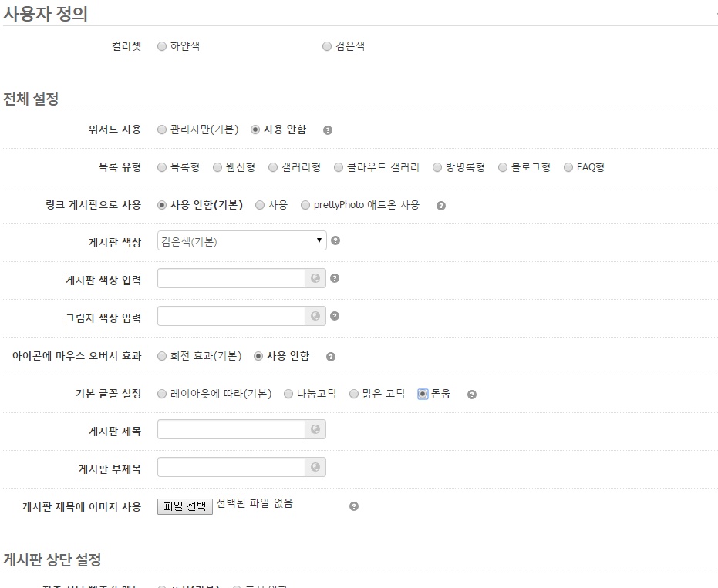This screenshot has width=718, height=588.
Task: Click help icon next to 위저드 사용
Action: click(x=327, y=130)
